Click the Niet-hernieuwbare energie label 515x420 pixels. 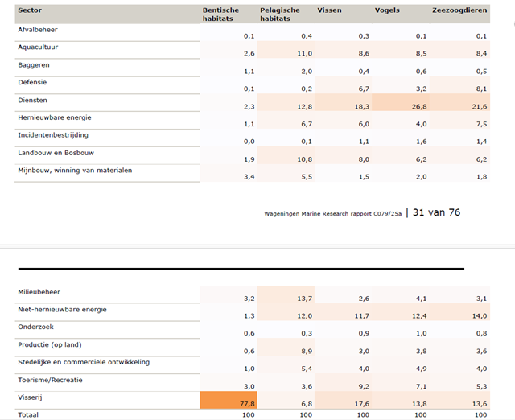pos(63,309)
